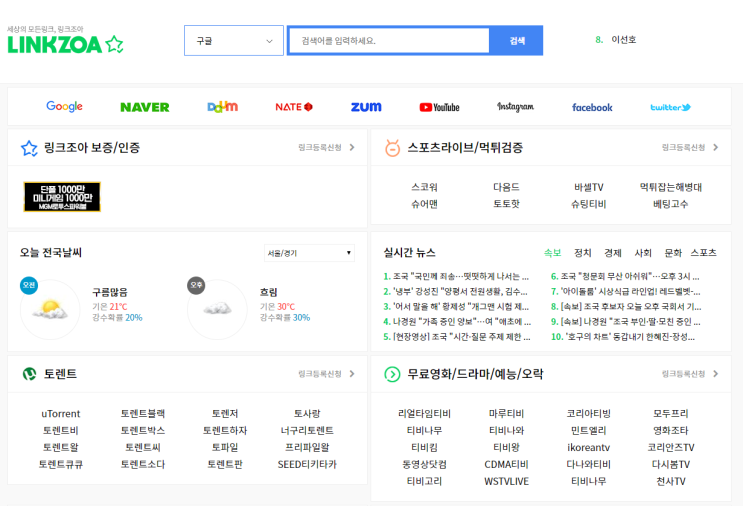Open the 프리파일왕 link
This screenshot has width=743, height=506.
click(x=307, y=447)
